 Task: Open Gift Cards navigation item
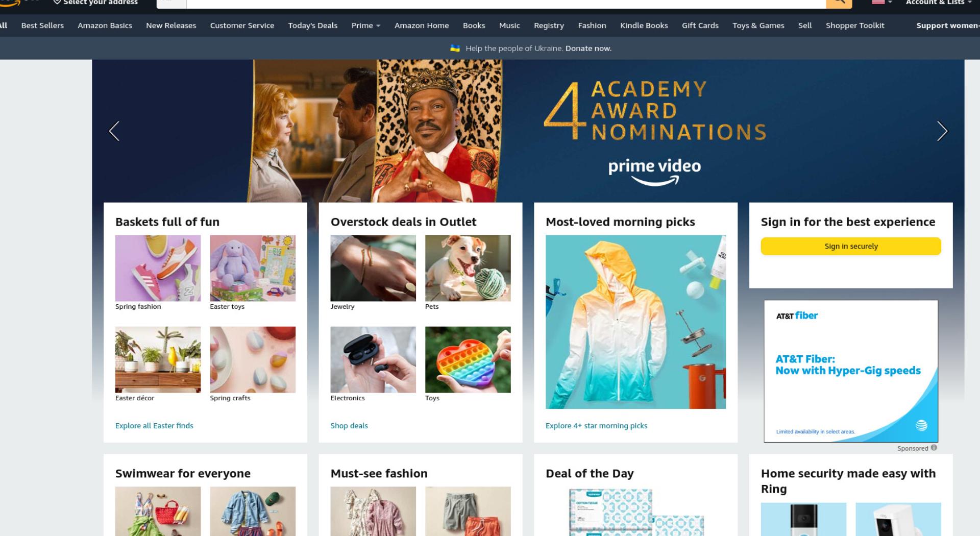(x=700, y=26)
